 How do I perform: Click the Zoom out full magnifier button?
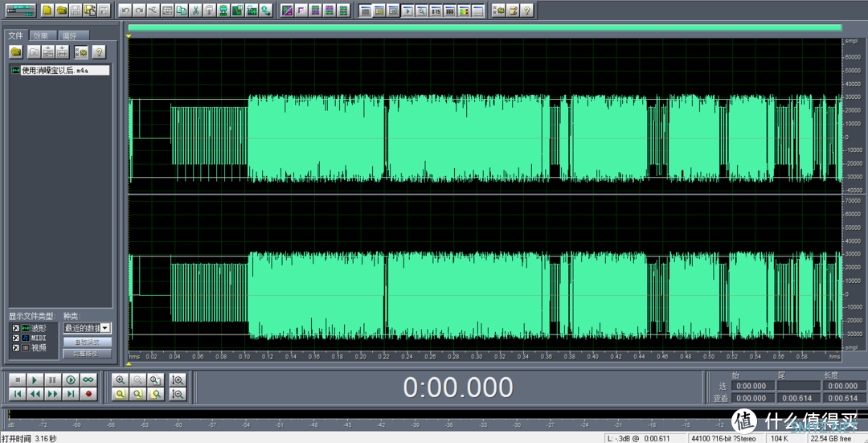tap(156, 379)
